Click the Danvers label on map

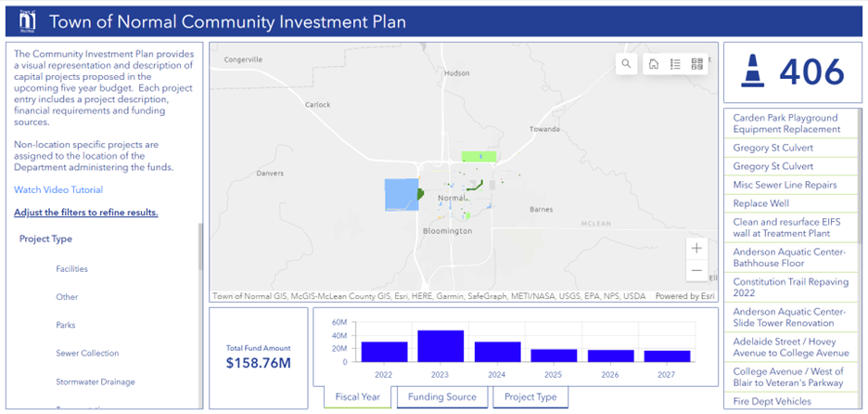[x=270, y=174]
